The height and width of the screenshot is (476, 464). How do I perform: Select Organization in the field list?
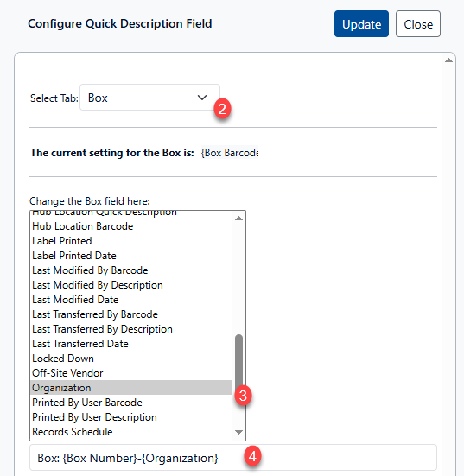point(131,388)
